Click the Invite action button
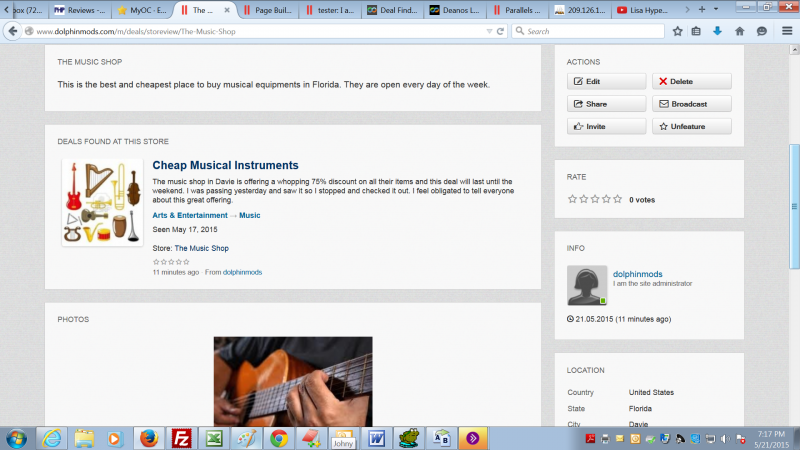The height and width of the screenshot is (450, 800). pyautogui.click(x=606, y=126)
